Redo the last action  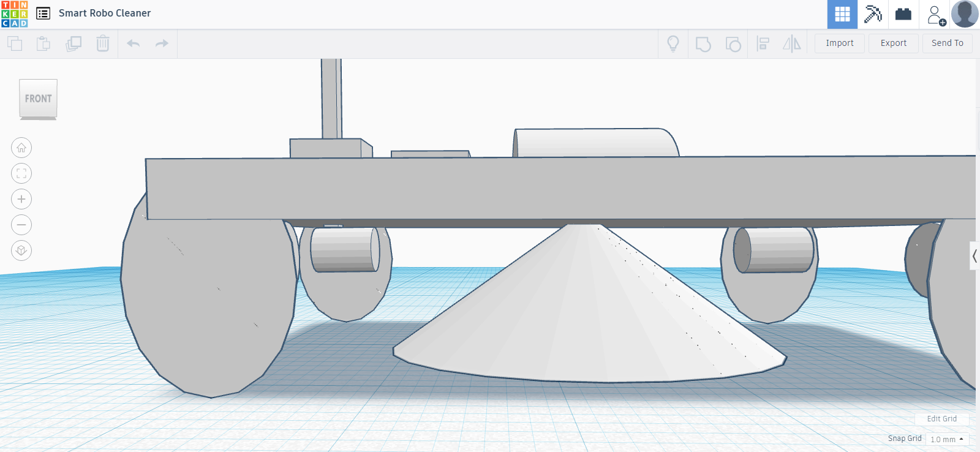point(162,43)
